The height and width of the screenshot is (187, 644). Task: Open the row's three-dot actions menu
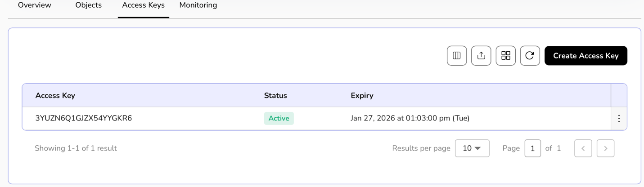coord(619,118)
